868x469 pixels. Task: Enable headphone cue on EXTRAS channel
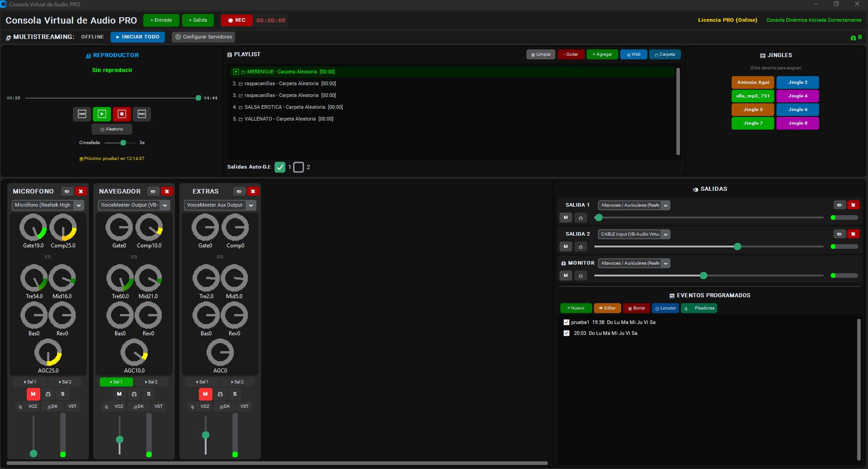pos(220,394)
